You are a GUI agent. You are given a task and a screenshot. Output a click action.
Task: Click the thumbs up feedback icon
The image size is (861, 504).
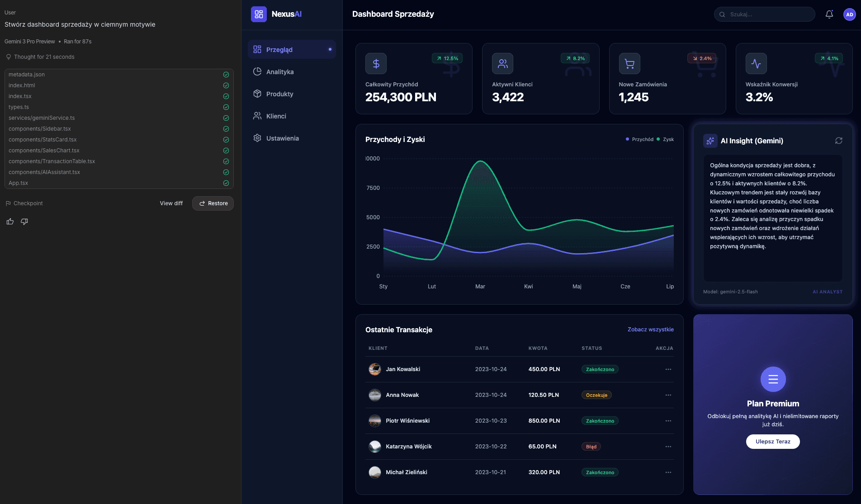(x=10, y=221)
